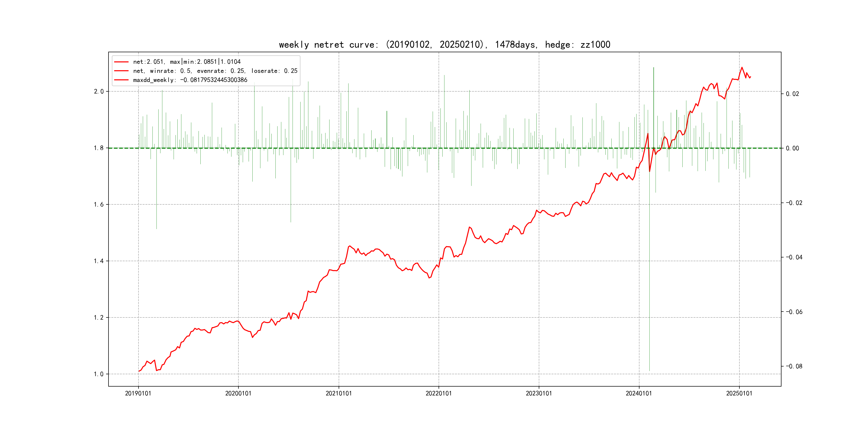Select the maxdd_weekly legend text

pos(190,80)
